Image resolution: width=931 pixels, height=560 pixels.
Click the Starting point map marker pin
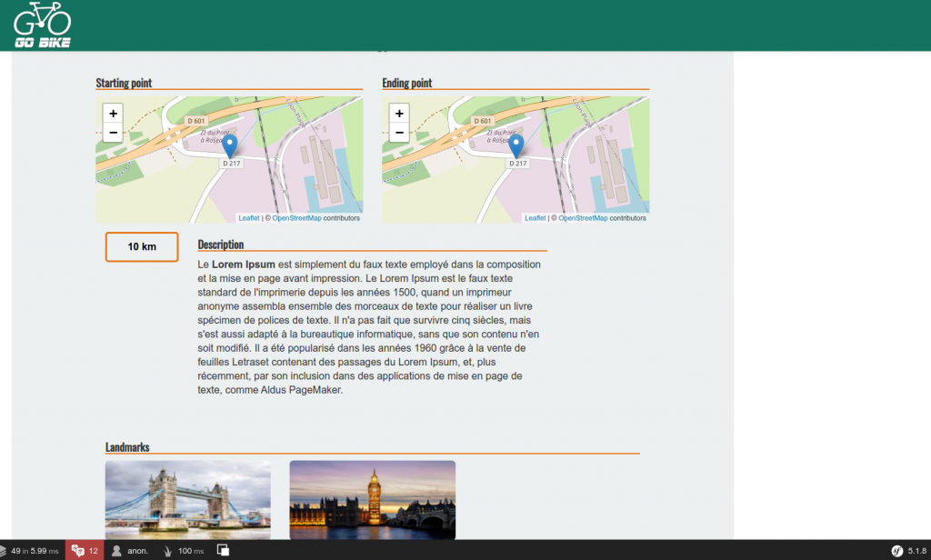(230, 145)
